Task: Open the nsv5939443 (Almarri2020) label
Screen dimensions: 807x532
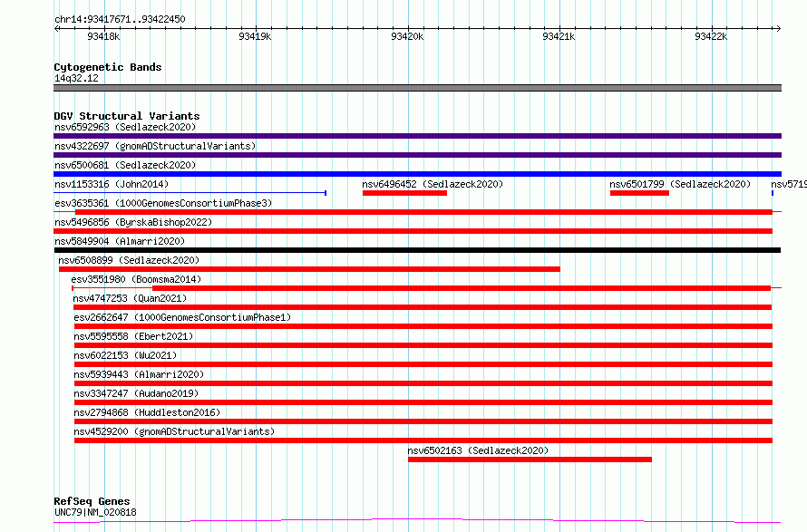Action: click(x=139, y=374)
